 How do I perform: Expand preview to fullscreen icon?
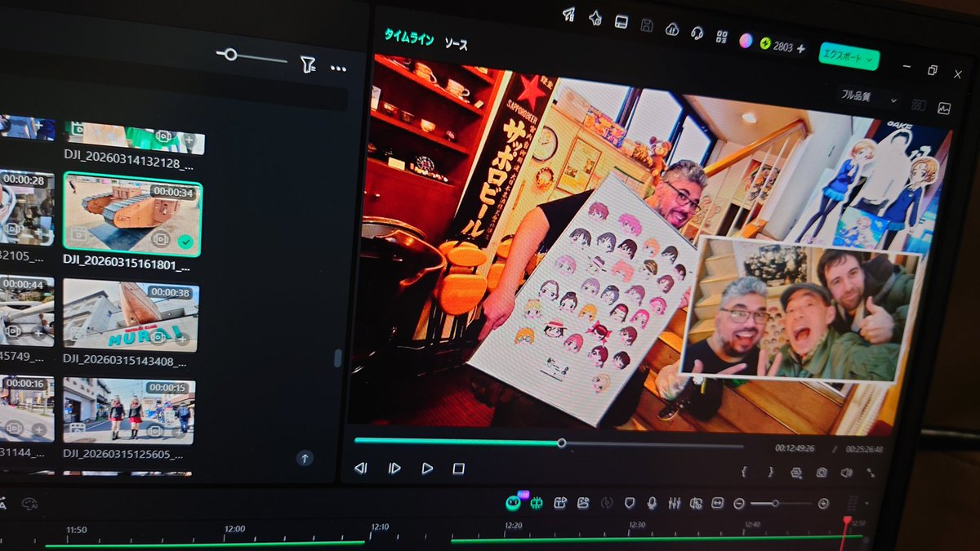pyautogui.click(x=871, y=473)
